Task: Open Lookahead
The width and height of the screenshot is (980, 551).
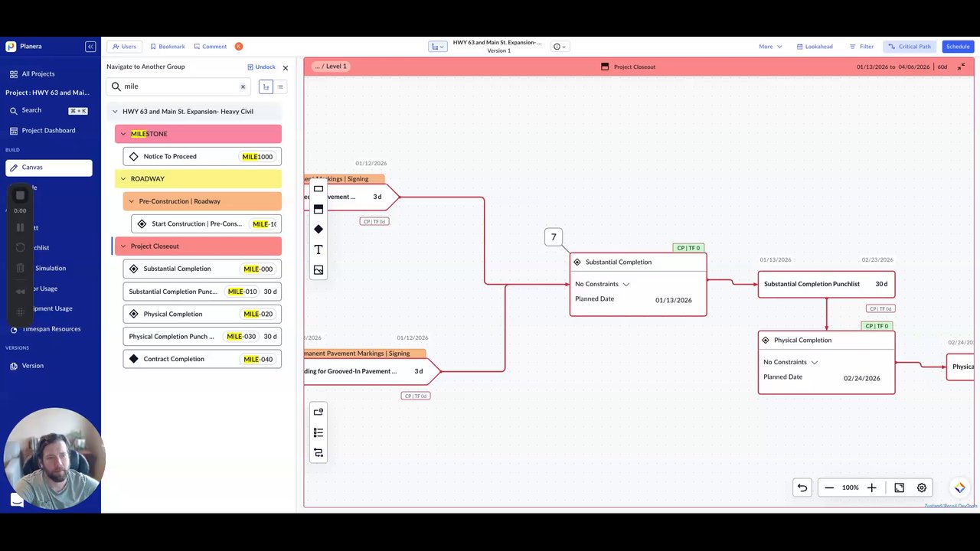Action: (815, 47)
